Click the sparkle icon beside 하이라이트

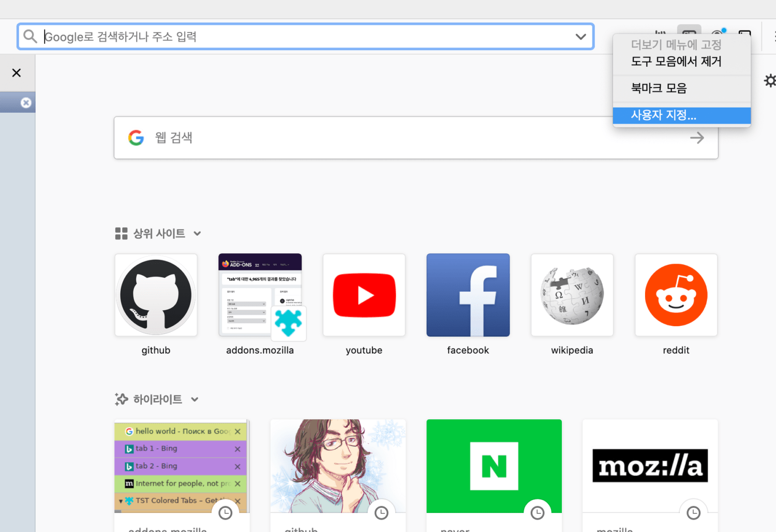[121, 400]
